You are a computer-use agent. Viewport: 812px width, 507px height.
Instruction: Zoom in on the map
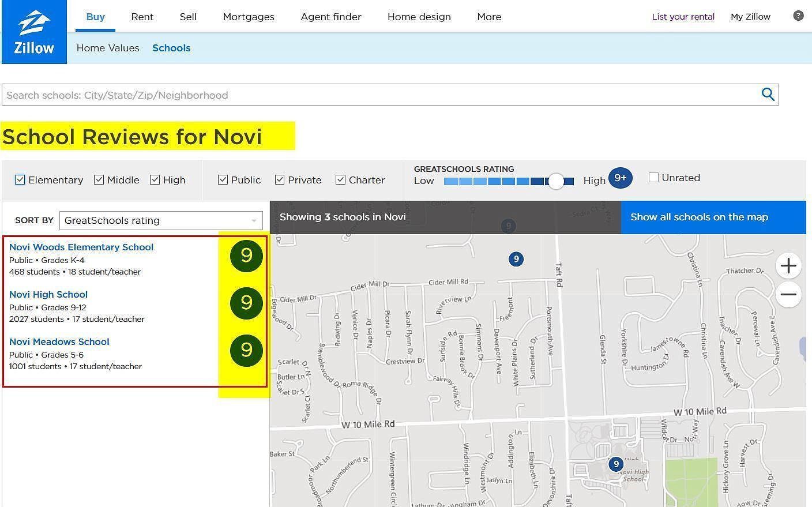point(788,266)
